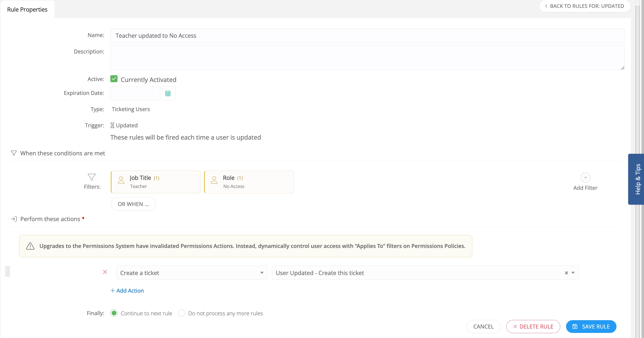Viewport: 644px width, 338px height.
Task: Open the expiration date calendar picker
Action: [168, 93]
